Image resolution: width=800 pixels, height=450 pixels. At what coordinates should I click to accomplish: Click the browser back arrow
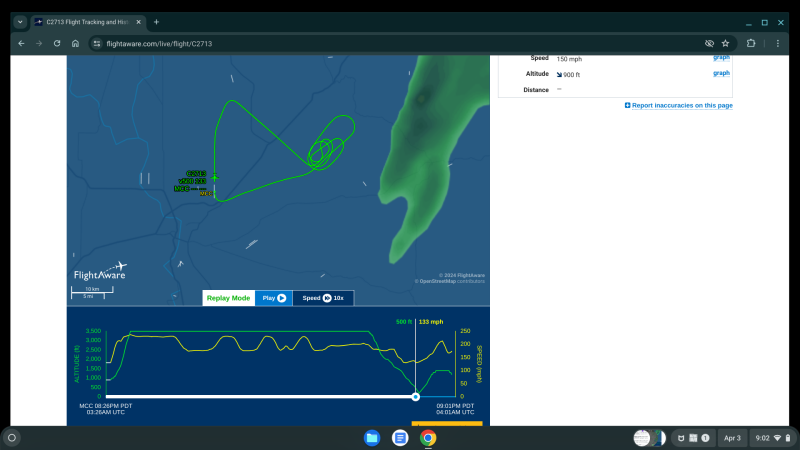point(21,43)
